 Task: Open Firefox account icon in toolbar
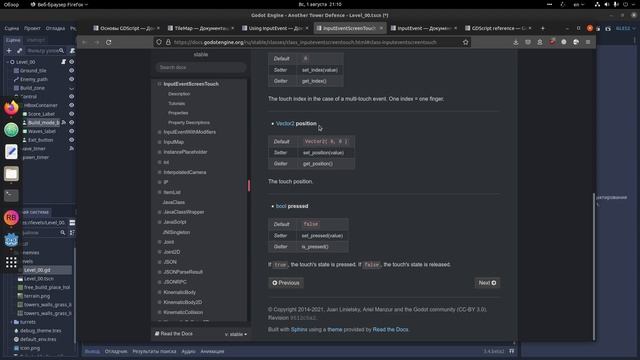click(x=540, y=42)
